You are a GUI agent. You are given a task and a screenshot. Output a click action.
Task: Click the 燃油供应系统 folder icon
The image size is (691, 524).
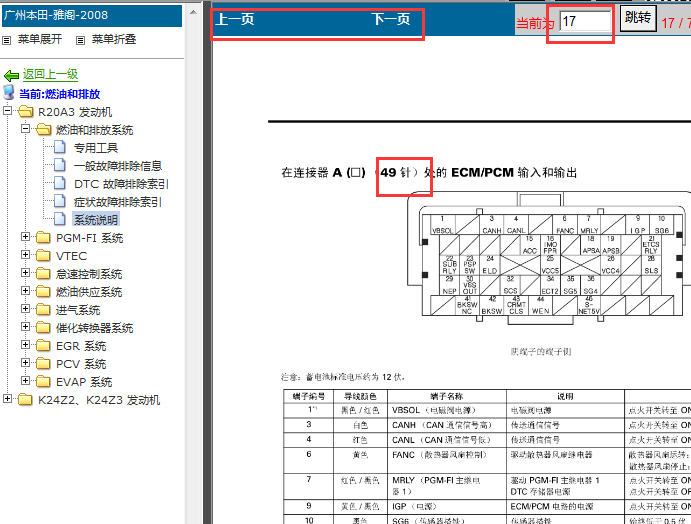coord(43,292)
